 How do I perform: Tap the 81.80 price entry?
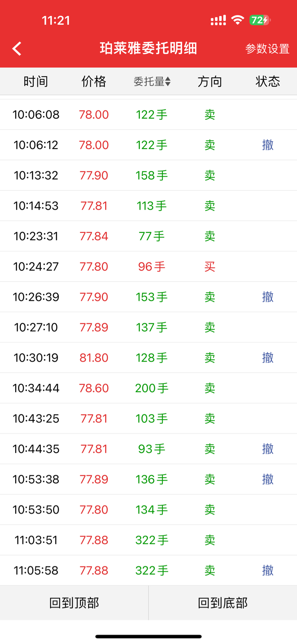pos(94,357)
